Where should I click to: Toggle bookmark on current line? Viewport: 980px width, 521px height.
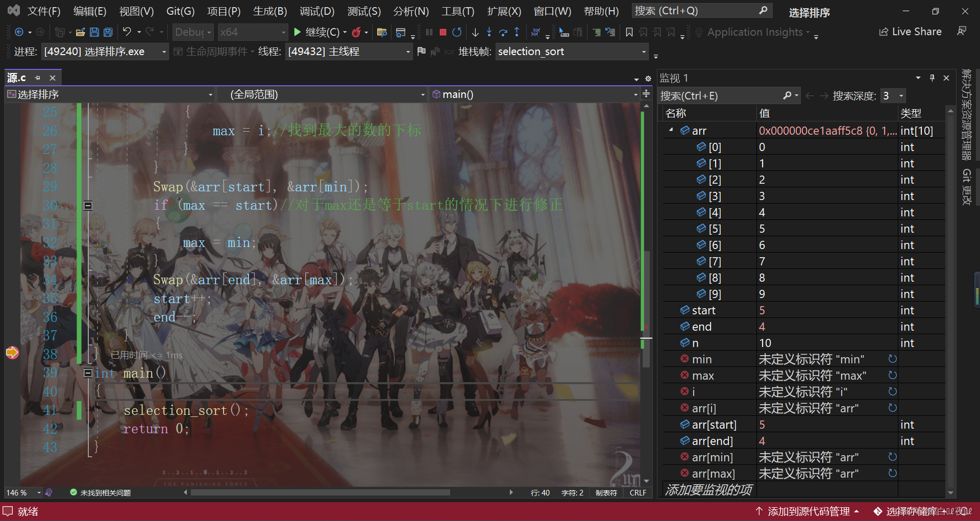pos(629,32)
